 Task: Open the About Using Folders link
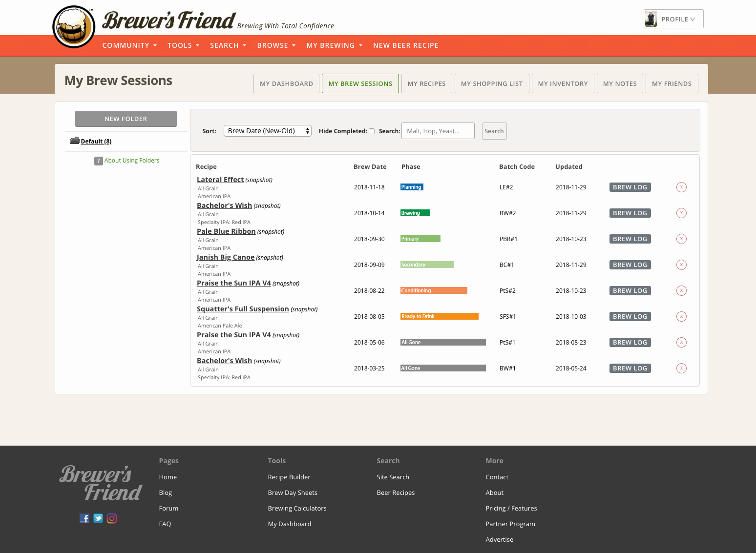coord(132,160)
